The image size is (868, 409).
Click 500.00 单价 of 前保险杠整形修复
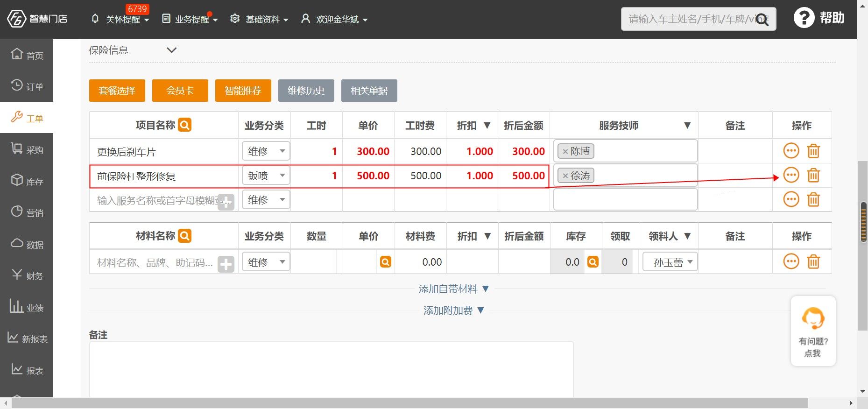373,176
